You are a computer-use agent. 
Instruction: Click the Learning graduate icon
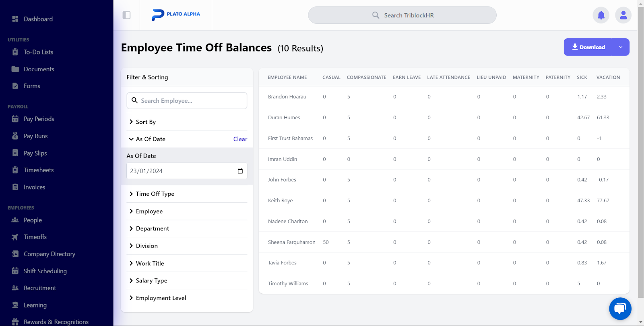15,305
